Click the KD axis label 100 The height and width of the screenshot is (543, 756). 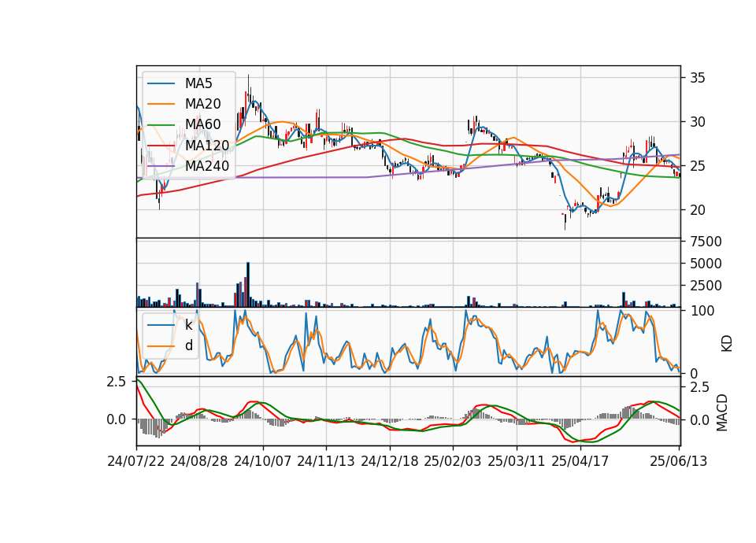(702, 311)
